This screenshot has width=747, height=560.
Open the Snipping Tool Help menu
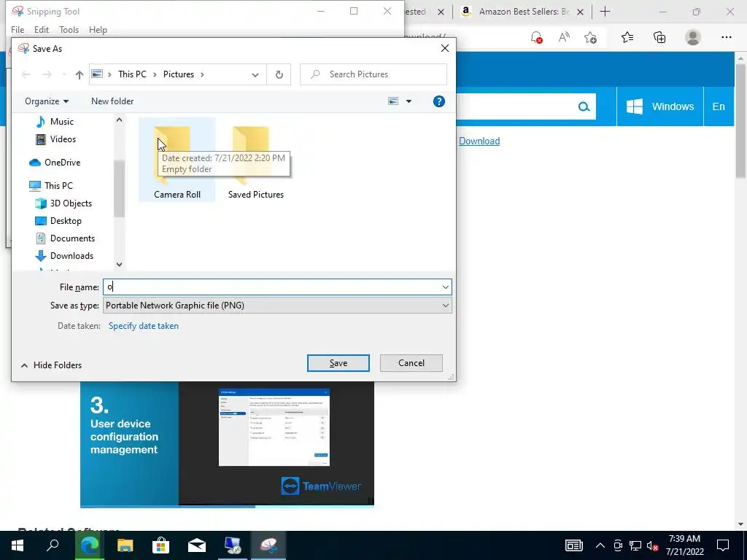[98, 30]
